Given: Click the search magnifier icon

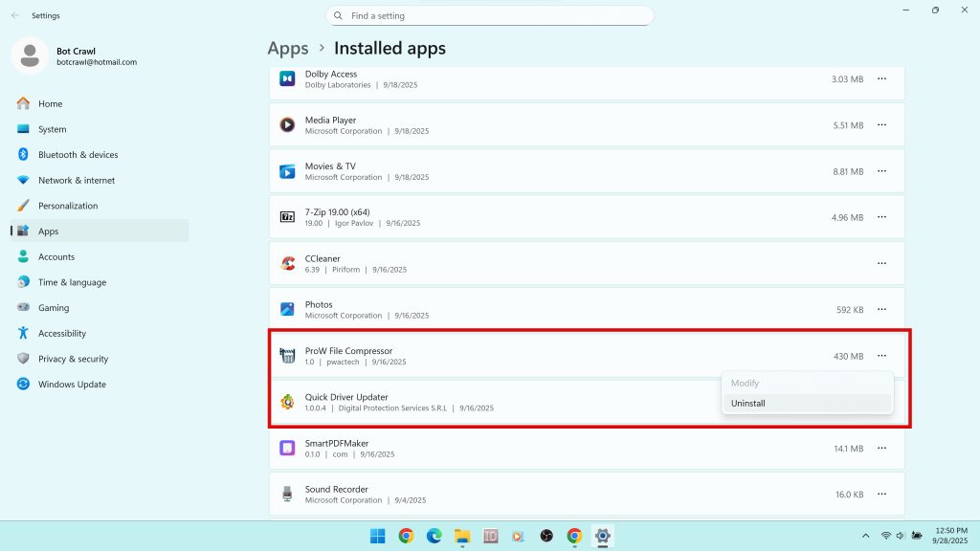Looking at the screenshot, I should 339,16.
